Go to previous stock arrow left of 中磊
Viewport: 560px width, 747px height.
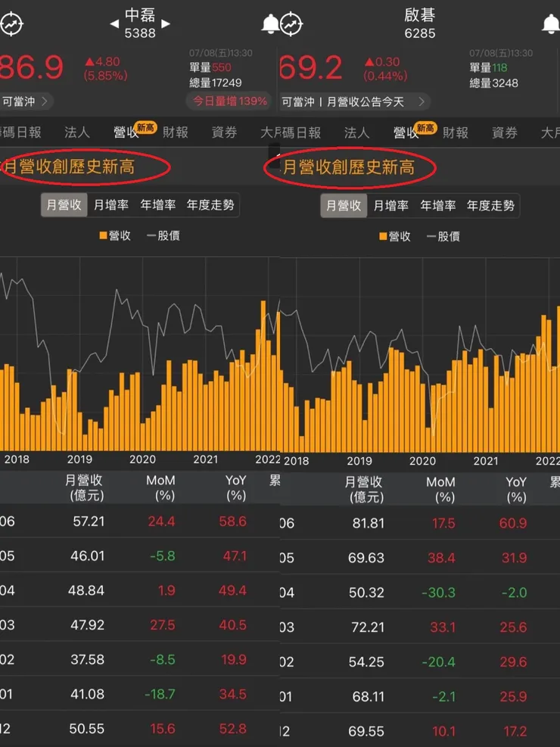[114, 23]
